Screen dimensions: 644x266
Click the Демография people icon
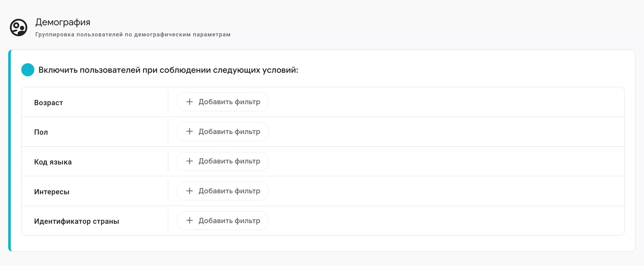19,28
